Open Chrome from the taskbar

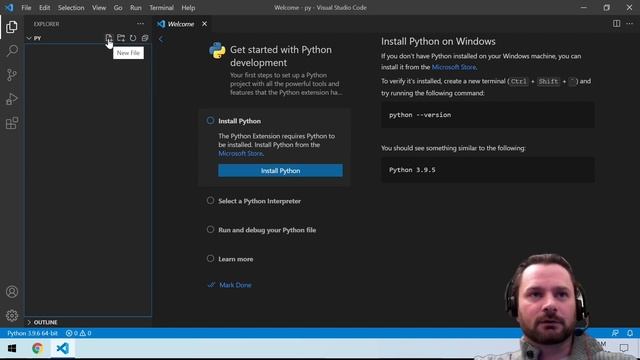click(x=38, y=349)
